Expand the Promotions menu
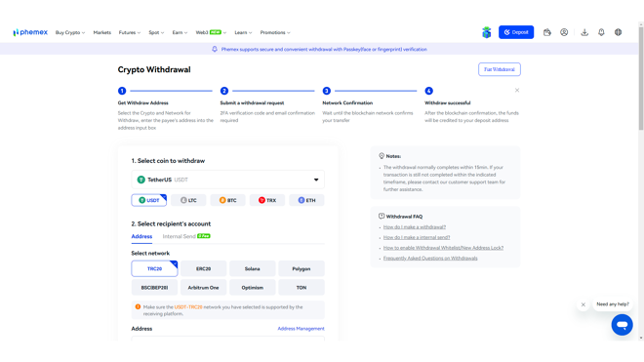 tap(275, 32)
